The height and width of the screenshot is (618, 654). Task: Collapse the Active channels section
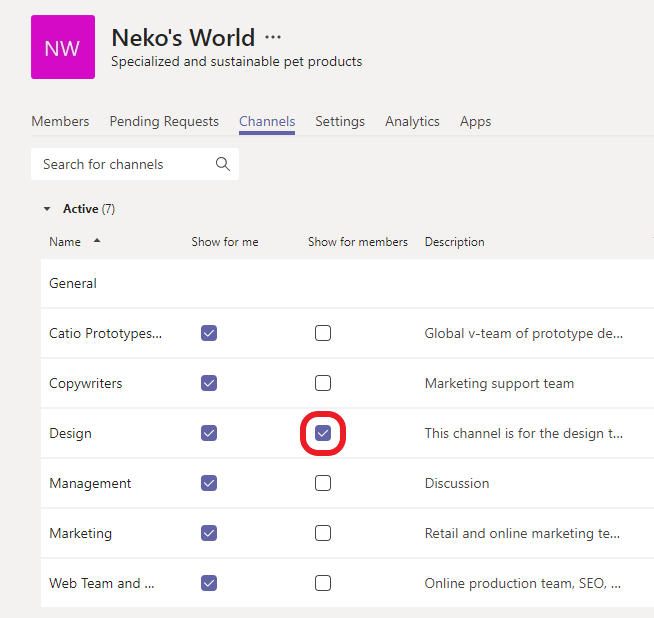[x=46, y=209]
